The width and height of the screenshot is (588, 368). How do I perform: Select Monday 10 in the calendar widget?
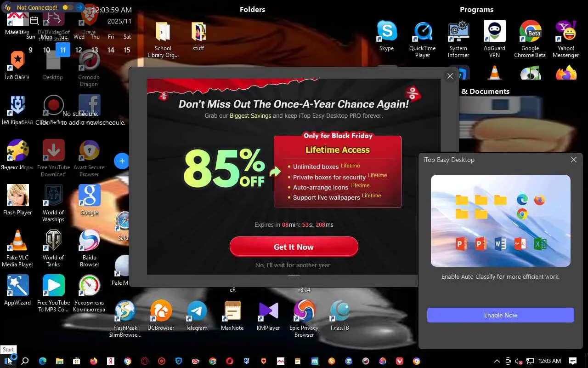coord(46,50)
